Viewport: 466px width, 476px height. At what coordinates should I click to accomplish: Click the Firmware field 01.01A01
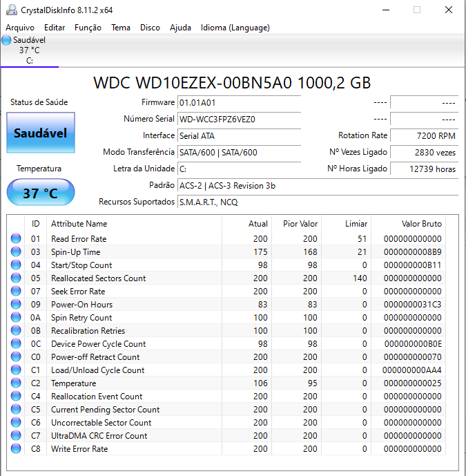coord(239,103)
